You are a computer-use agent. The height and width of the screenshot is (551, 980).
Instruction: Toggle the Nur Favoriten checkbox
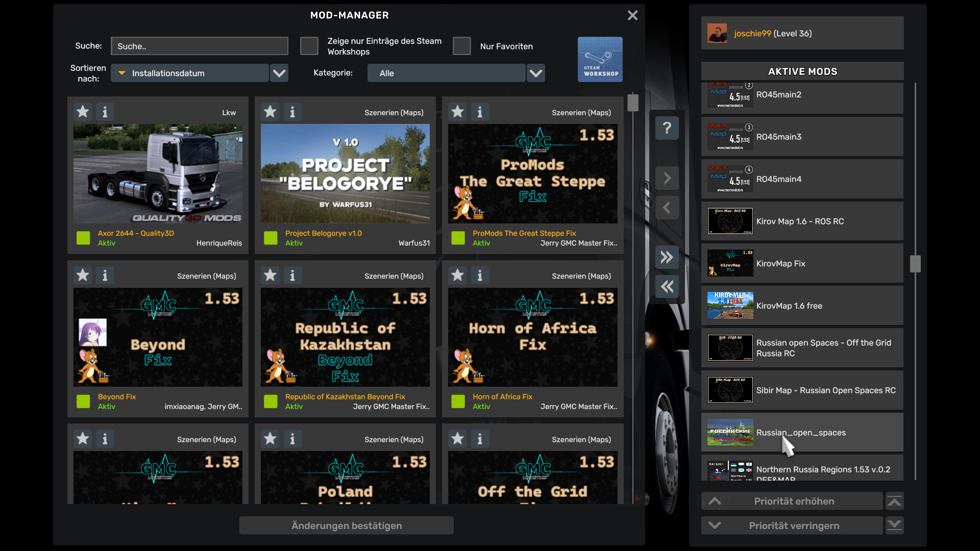[x=462, y=46]
